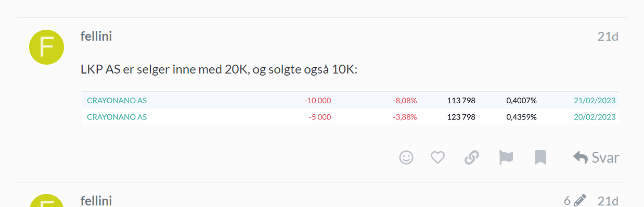The height and width of the screenshot is (207, 644).
Task: Like fellini's post with the heart icon
Action: pos(438,157)
